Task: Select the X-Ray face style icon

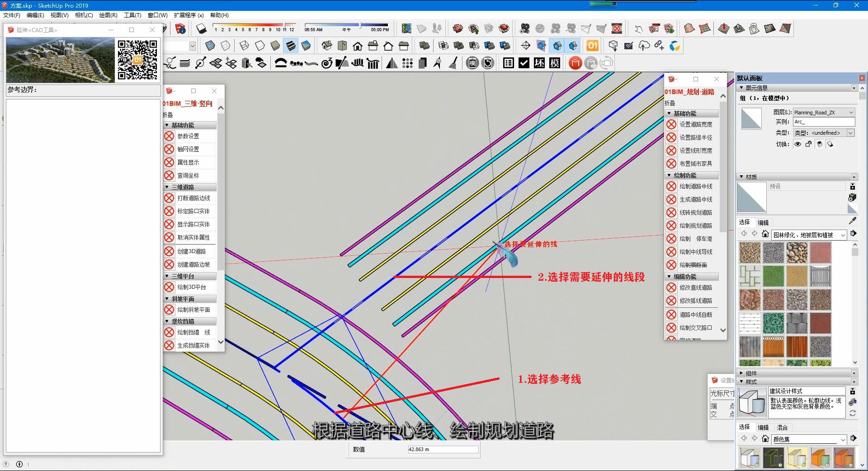Action: [x=210, y=46]
